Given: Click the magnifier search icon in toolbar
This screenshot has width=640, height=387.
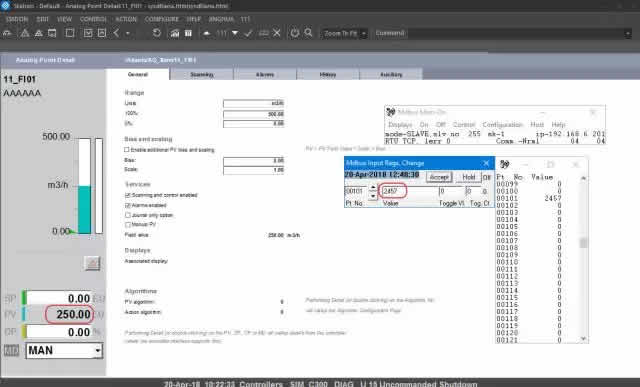Looking at the screenshot, I should 309,33.
